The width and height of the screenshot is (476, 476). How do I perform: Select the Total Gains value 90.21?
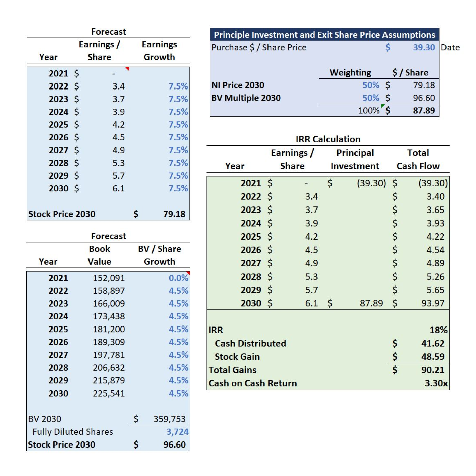pyautogui.click(x=433, y=370)
